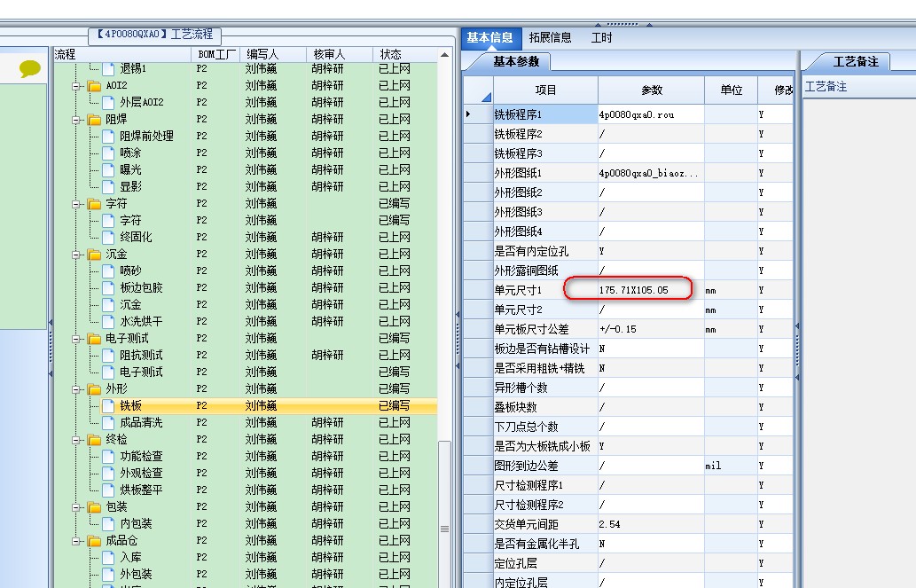Click the document icon beside 退锡1
This screenshot has height=588, width=916.
(108, 69)
